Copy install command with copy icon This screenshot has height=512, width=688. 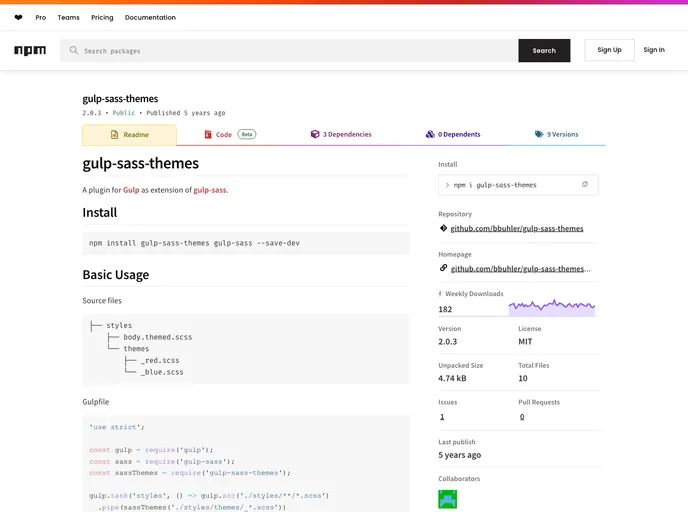coord(584,185)
